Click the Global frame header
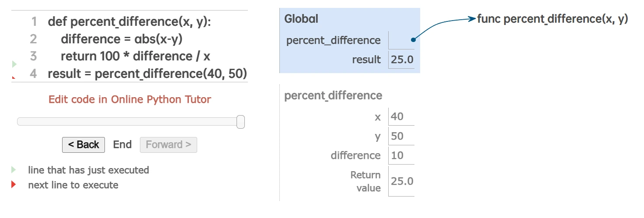This screenshot has height=218, width=644. tap(301, 19)
